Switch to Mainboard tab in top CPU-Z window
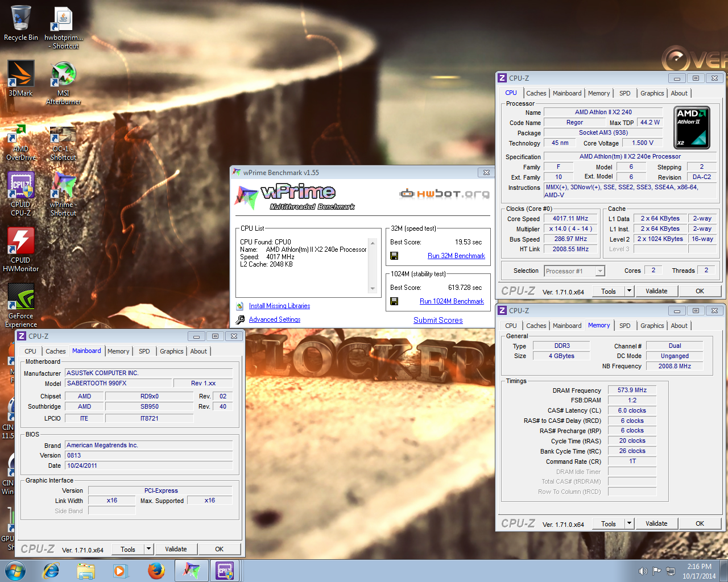 (567, 93)
